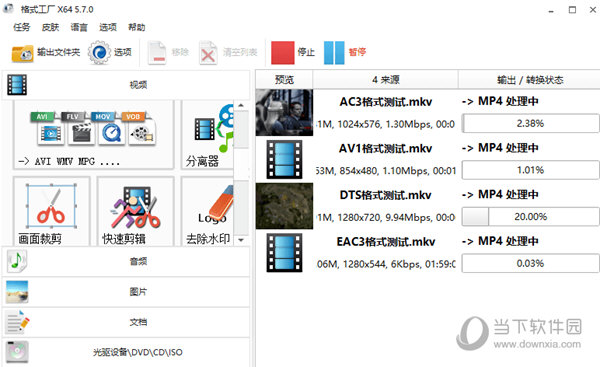This screenshot has width=600, height=367.
Task: Click the video panel scroll down arrow
Action: 241,240
